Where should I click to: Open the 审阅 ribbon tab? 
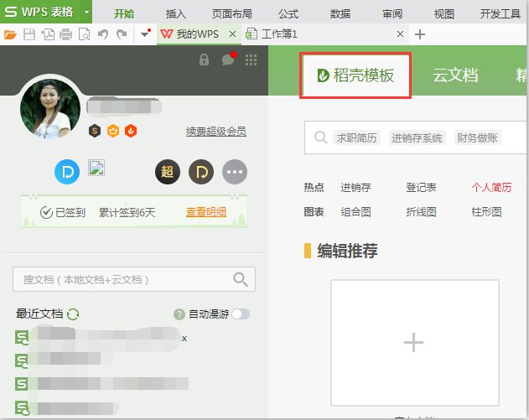392,13
